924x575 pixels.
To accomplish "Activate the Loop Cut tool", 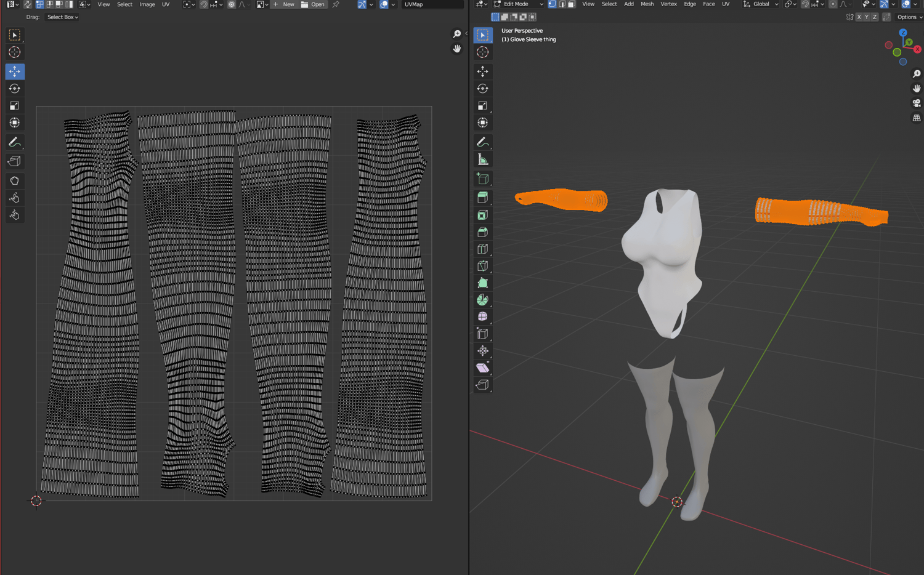I will (483, 249).
